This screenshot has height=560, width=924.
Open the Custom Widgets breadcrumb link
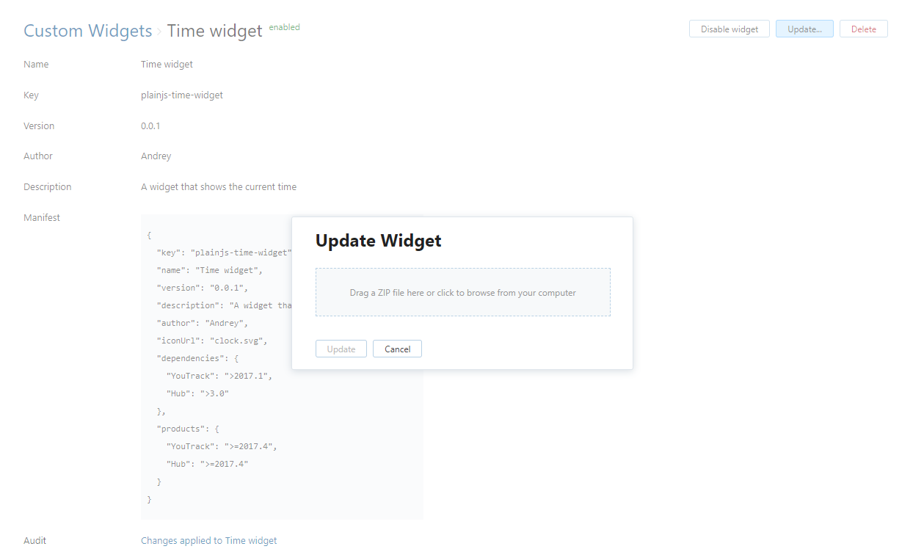pos(87,31)
